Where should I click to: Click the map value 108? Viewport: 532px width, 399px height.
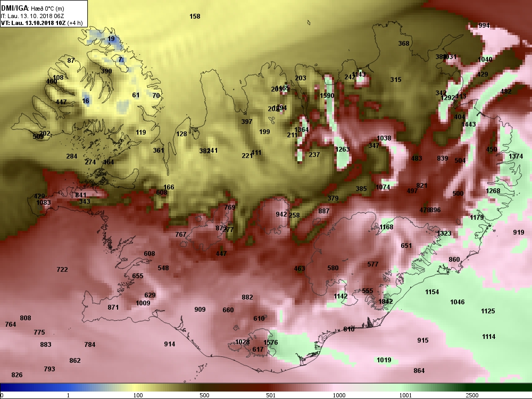pos(59,78)
